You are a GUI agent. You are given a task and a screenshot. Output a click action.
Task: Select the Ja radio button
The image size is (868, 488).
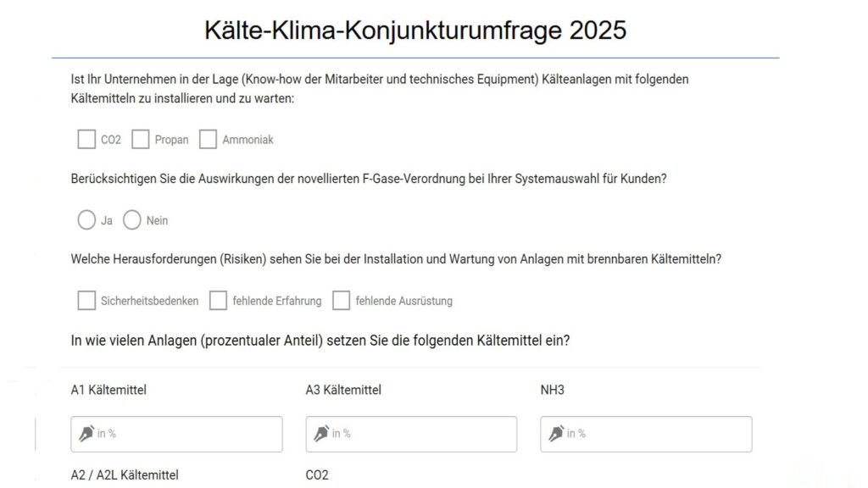(x=86, y=220)
